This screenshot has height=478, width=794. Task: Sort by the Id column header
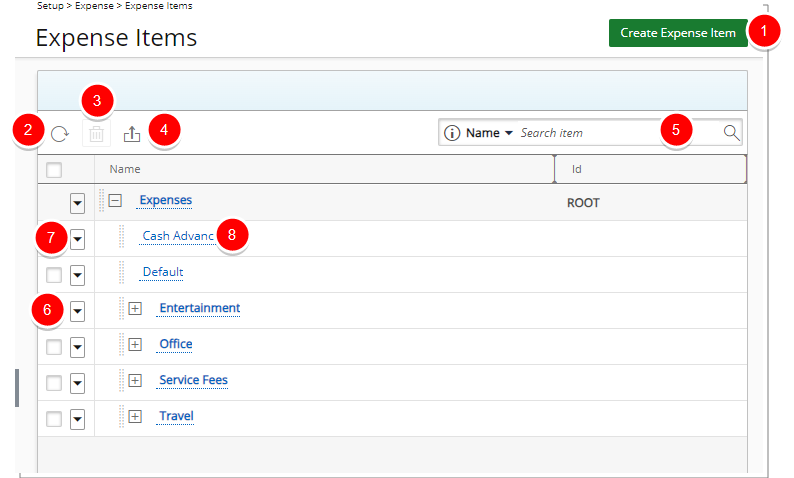click(576, 169)
